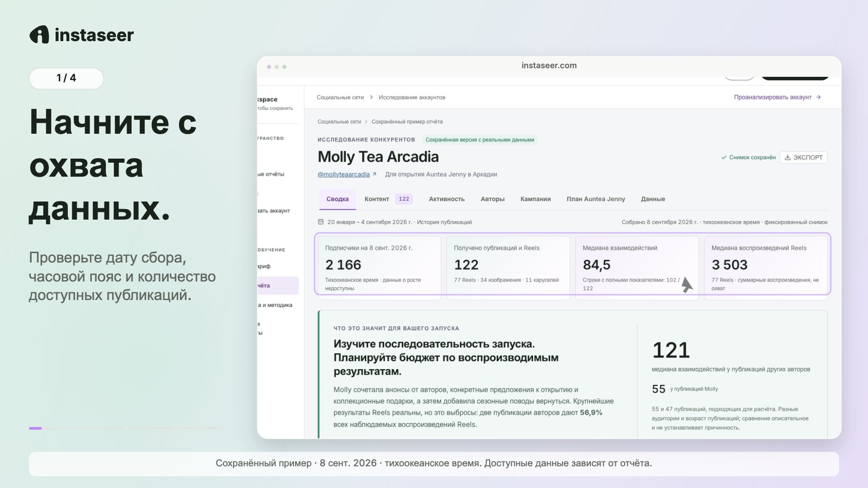Image resolution: width=868 pixels, height=488 pixels.
Task: Click the Медиана взаимодействий metric card
Action: point(637,268)
